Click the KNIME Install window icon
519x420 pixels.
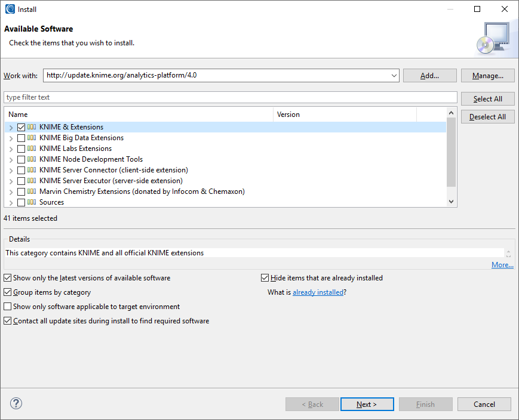(x=10, y=9)
